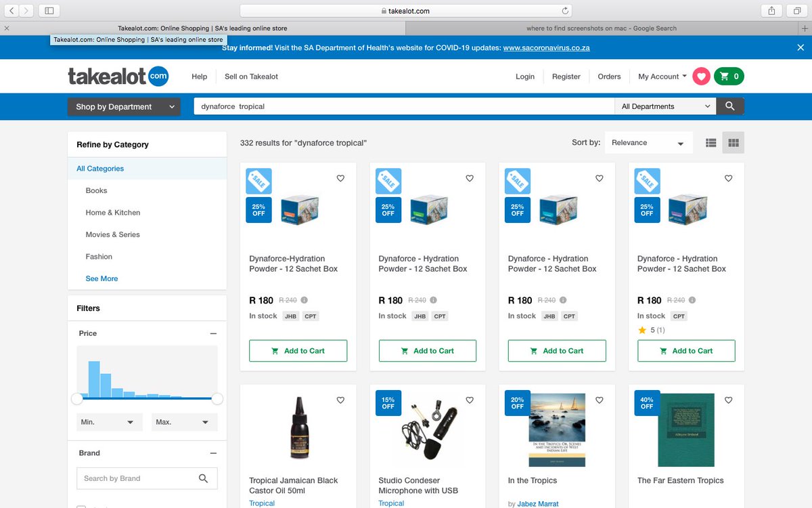The image size is (812, 508).
Task: Open Shop by Department dropdown
Action: [124, 106]
